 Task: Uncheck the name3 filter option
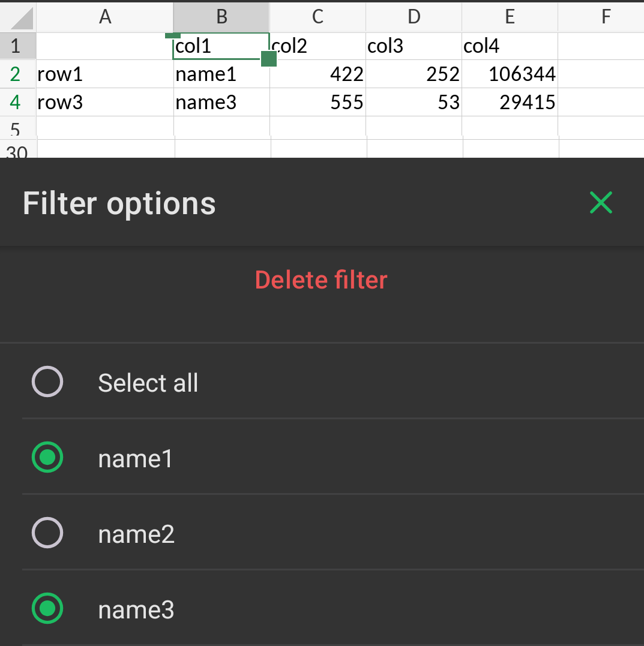(47, 609)
